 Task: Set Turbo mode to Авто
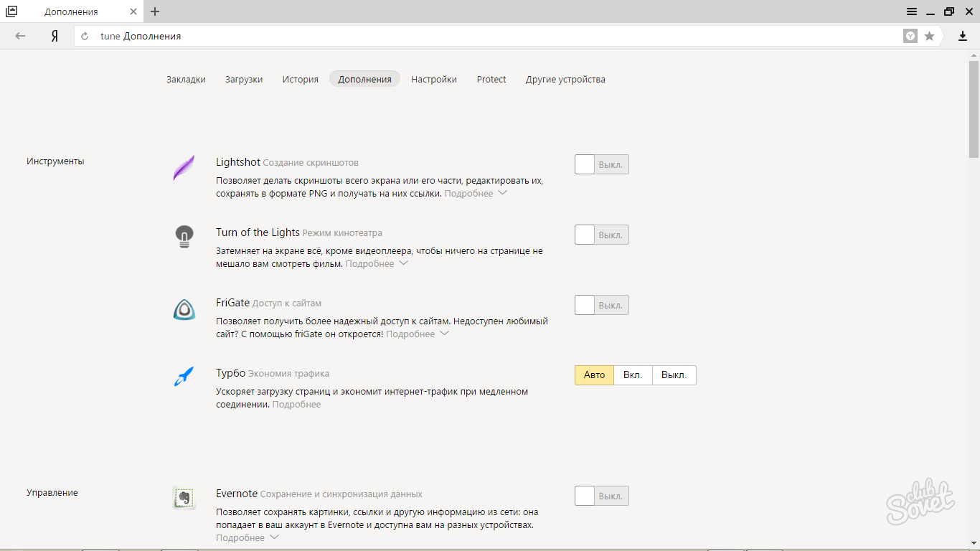(594, 375)
